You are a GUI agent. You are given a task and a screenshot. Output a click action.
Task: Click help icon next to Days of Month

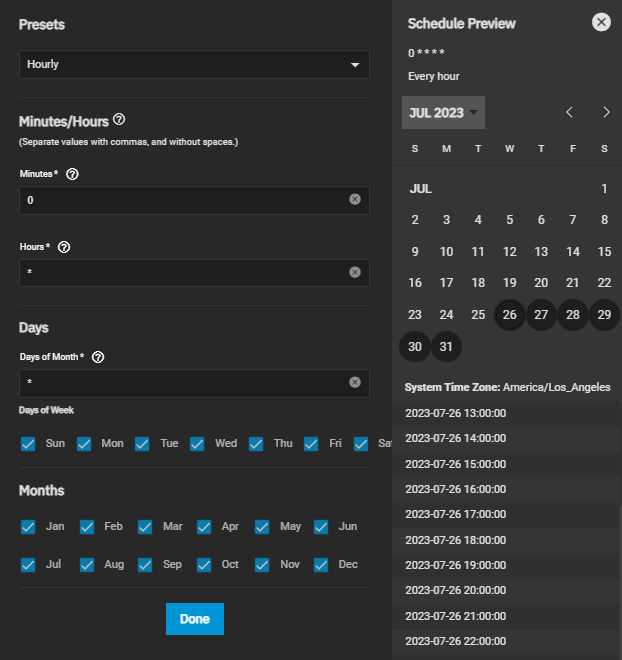98,357
